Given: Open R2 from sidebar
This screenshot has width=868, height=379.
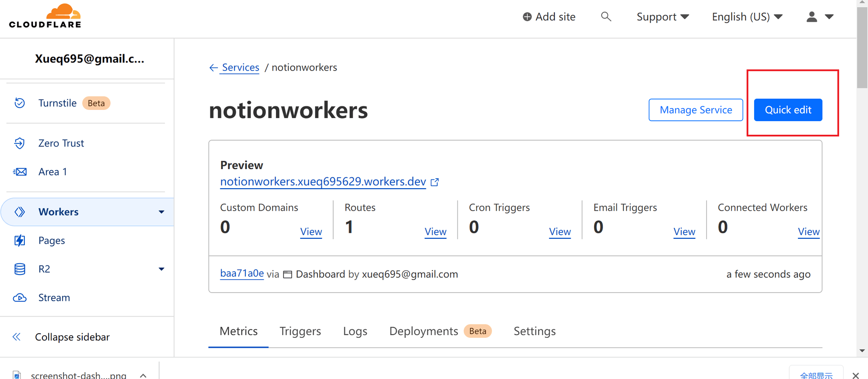Looking at the screenshot, I should pyautogui.click(x=44, y=269).
